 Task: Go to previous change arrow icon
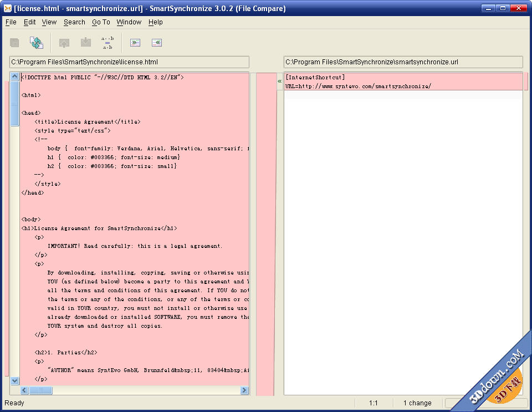pyautogui.click(x=64, y=43)
